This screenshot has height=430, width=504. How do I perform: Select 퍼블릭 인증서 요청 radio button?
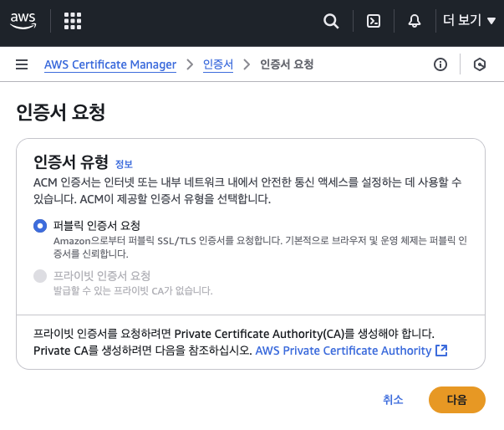pos(40,226)
